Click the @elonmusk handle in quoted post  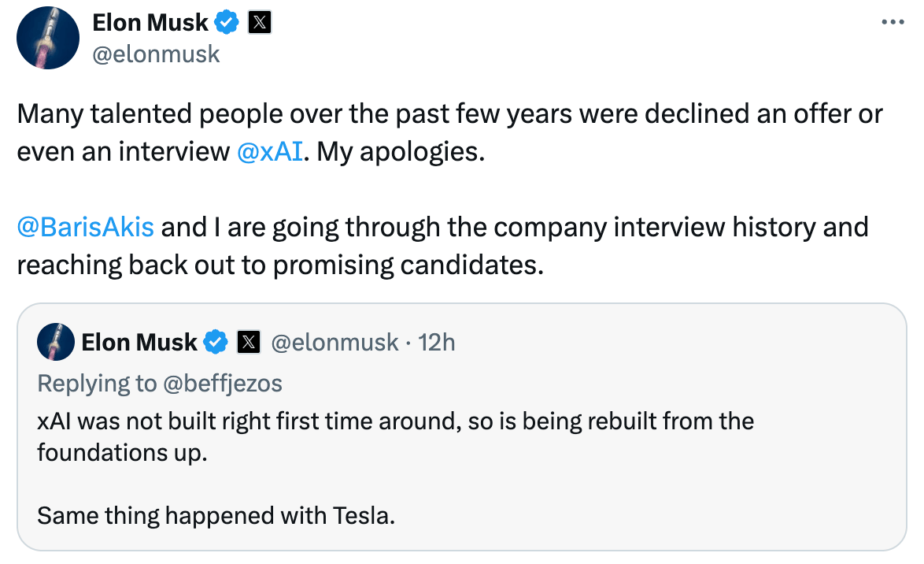tap(334, 343)
